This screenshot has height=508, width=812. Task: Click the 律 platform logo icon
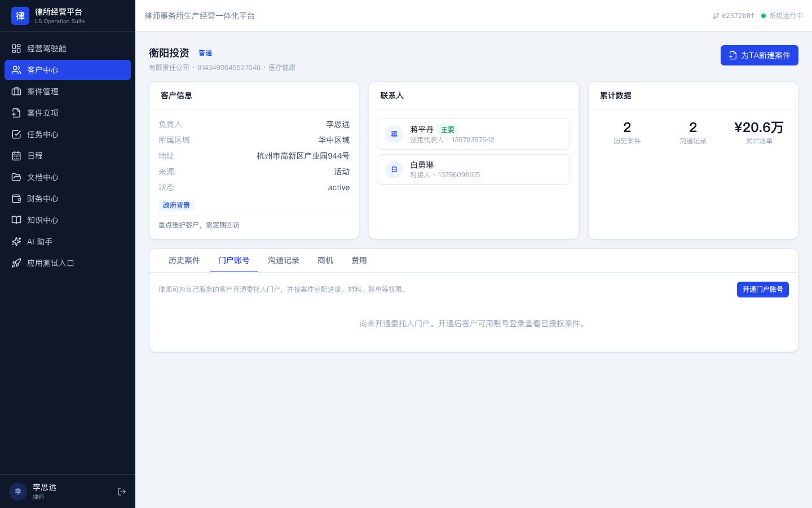20,16
